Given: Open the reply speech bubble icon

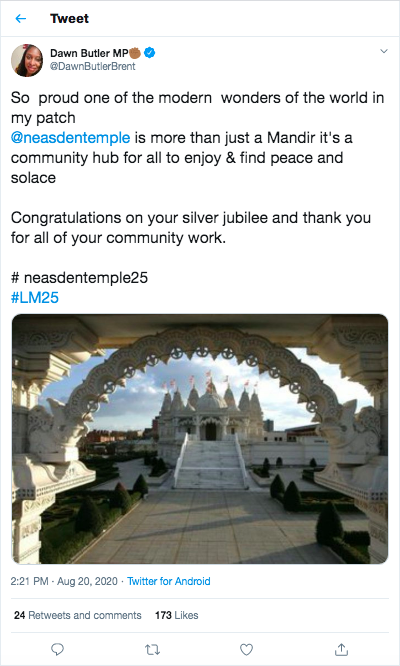Looking at the screenshot, I should (57, 649).
